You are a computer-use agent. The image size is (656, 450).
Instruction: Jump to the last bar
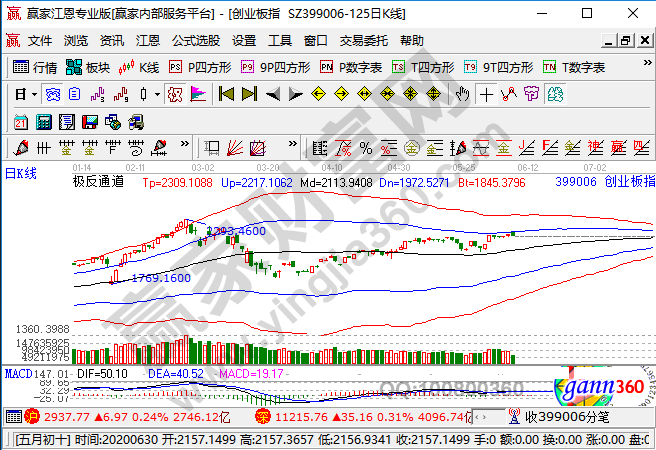pos(249,95)
